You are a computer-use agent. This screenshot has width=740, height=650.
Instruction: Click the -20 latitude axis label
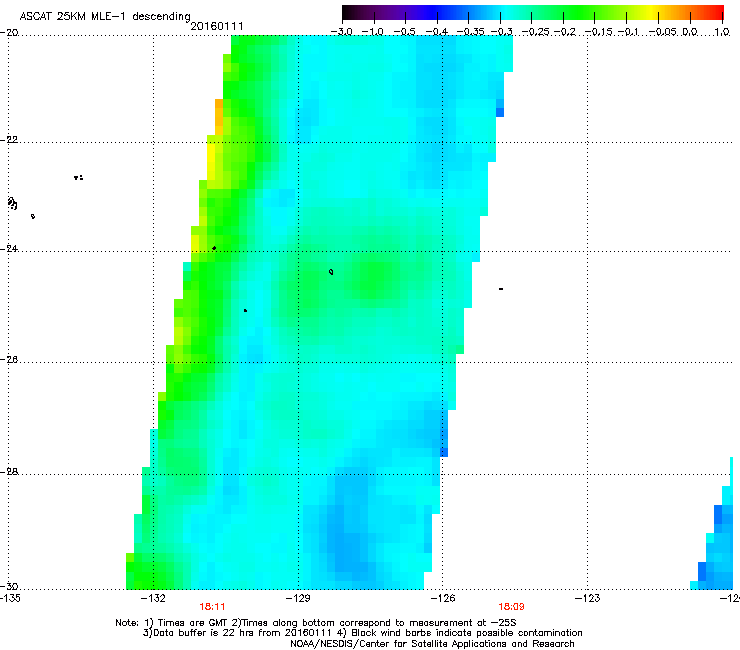pyautogui.click(x=9, y=33)
